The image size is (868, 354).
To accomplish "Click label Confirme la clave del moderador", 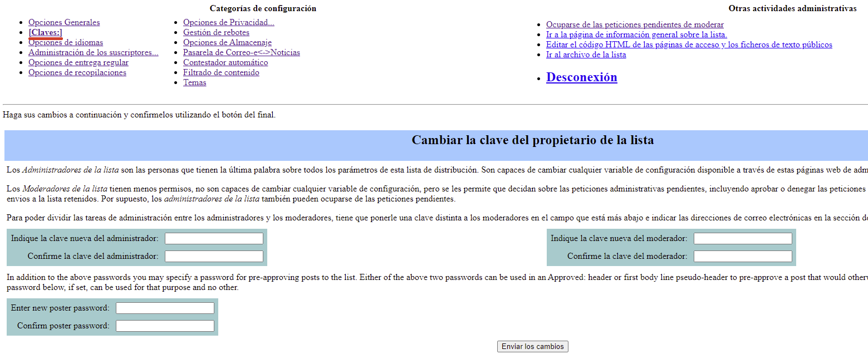I will click(x=627, y=256).
